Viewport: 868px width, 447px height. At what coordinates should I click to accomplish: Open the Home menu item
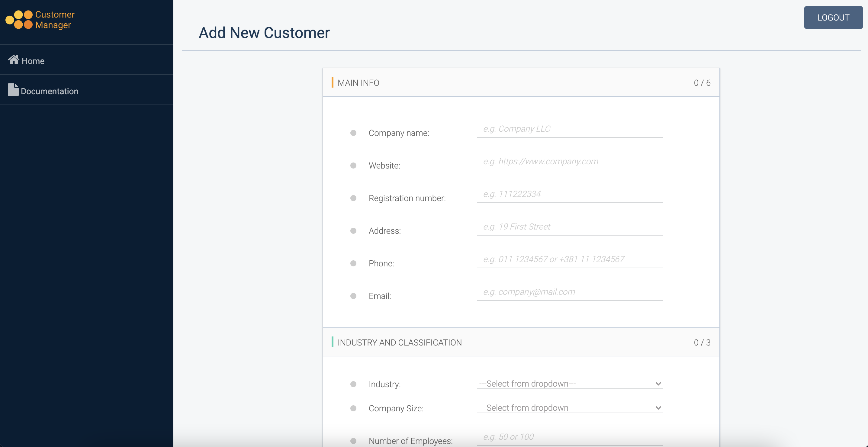click(33, 61)
